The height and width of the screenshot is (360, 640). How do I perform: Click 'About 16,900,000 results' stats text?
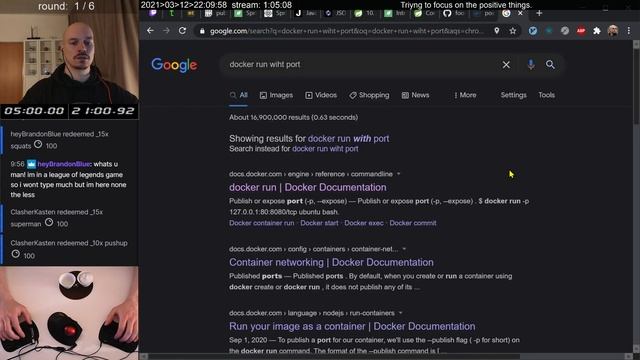pos(293,118)
